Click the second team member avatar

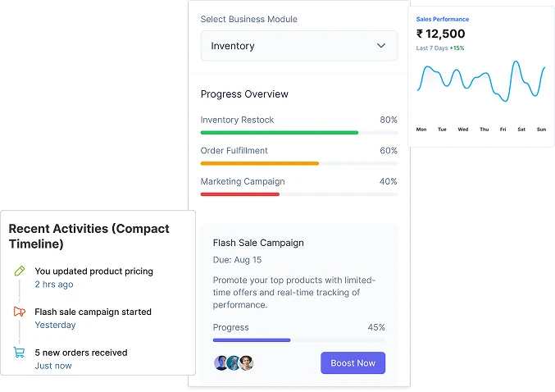234,362
